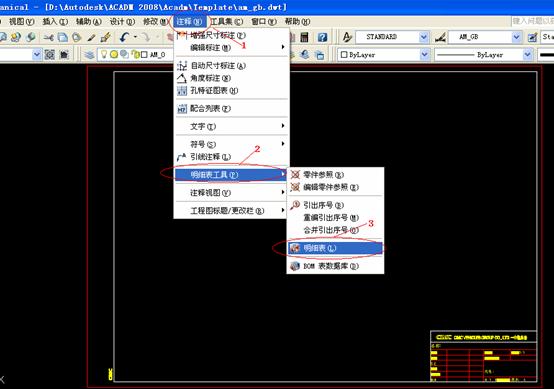554x389 pixels.
Task: Expand the 编辑标注(M) submenu
Action: [231, 47]
